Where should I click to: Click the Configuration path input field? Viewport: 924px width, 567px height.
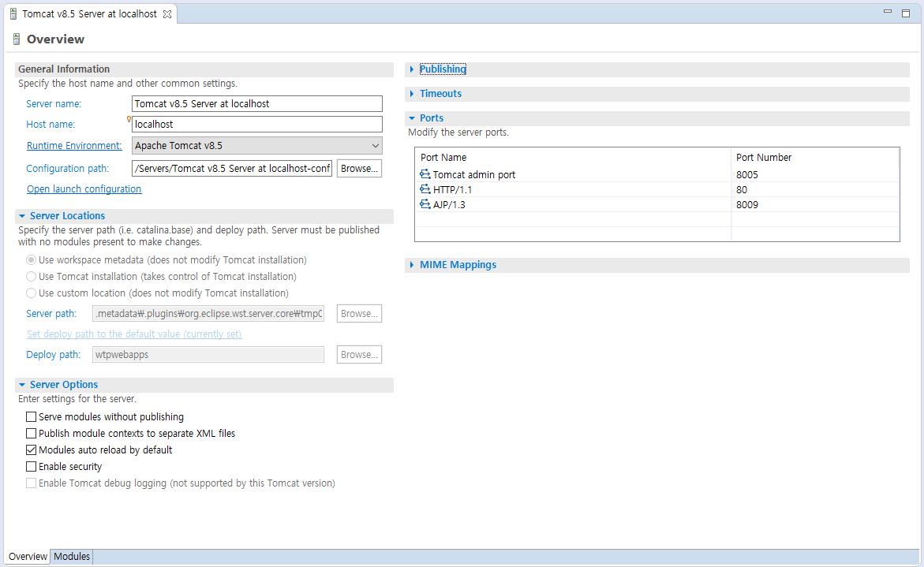232,169
